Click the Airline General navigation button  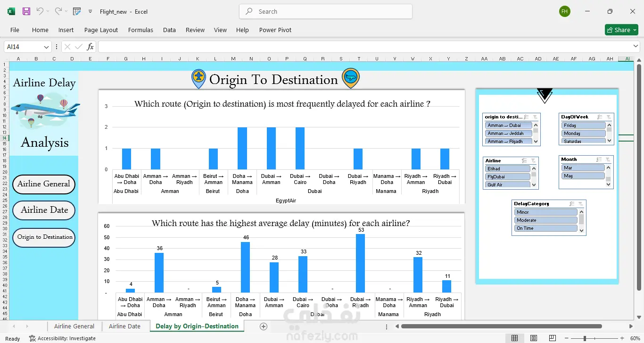[44, 184]
